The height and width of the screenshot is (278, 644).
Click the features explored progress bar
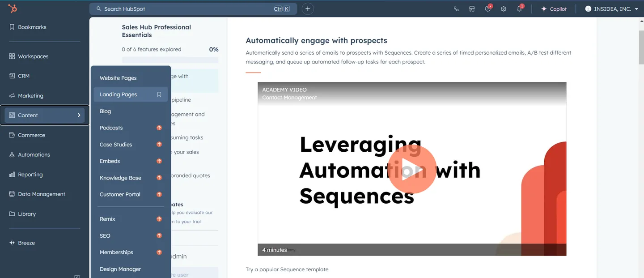tap(170, 60)
